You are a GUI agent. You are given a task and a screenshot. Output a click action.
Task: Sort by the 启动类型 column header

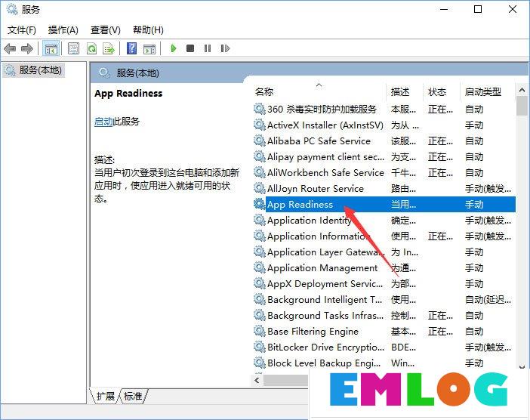pyautogui.click(x=483, y=92)
